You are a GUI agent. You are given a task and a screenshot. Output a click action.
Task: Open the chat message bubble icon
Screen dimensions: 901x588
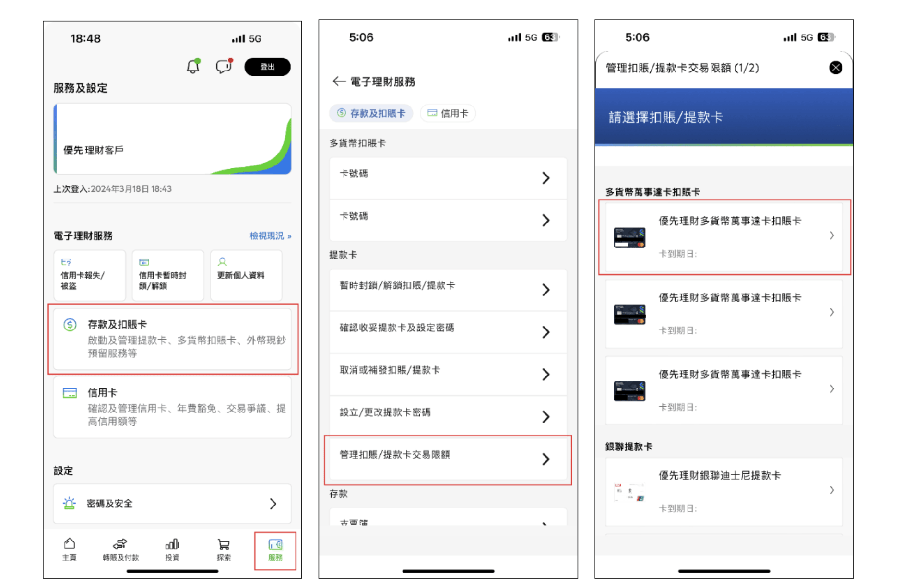224,66
